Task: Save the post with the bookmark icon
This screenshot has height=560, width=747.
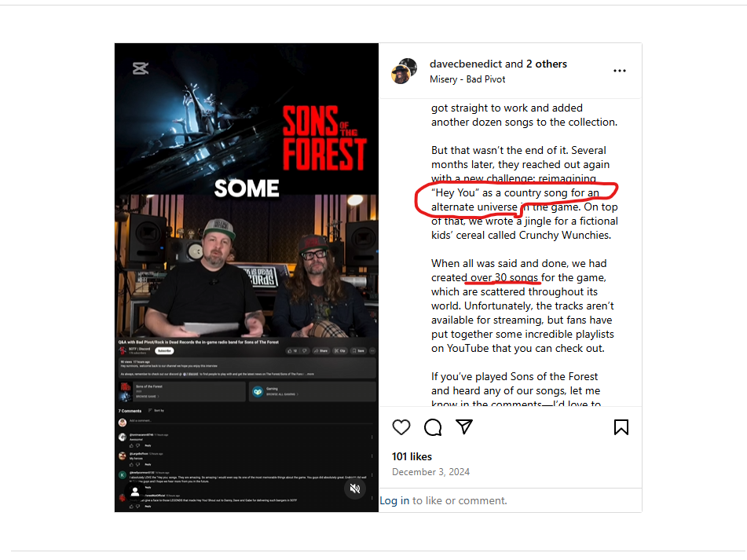Action: point(621,427)
